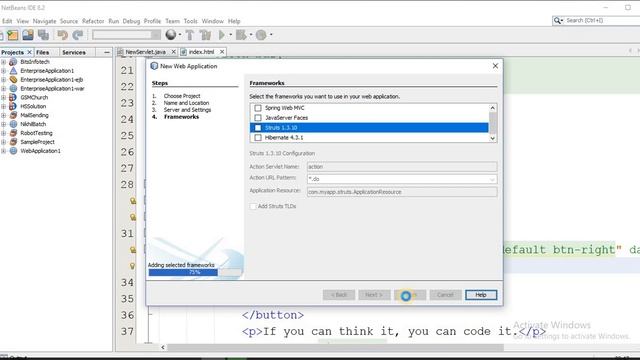Select the EnterpriseApplication1-ejb bean icon
The image size is (640, 360).
click(x=13, y=80)
